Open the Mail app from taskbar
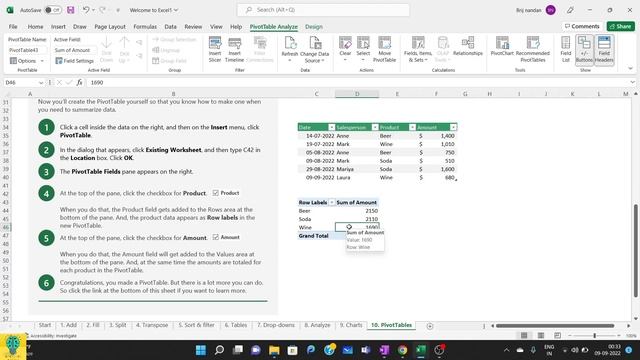Viewport: 640px width, 360px height. (x=347, y=350)
